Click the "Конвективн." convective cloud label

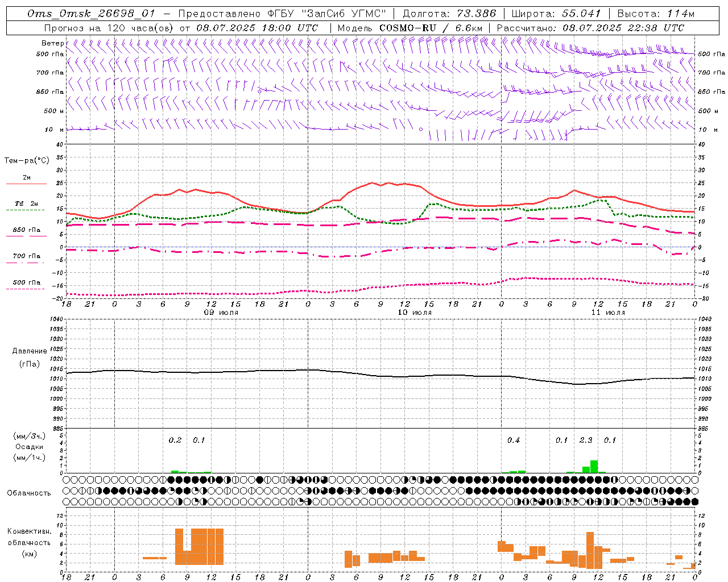29,531
